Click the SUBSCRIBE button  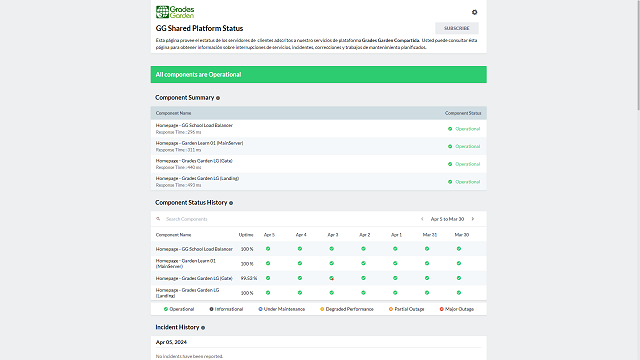pyautogui.click(x=456, y=28)
